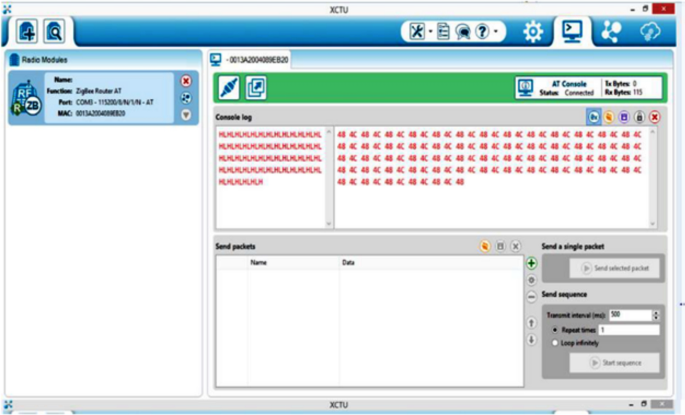Click the ASCII pane scrollbar

(329, 177)
